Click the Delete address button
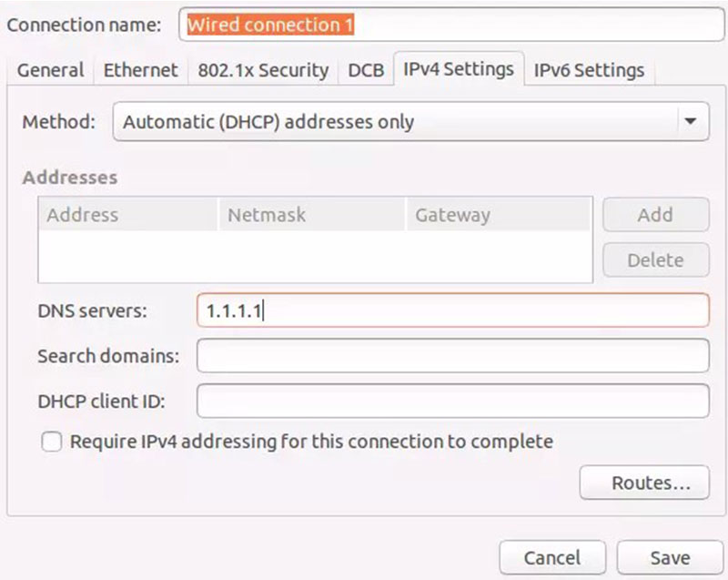The height and width of the screenshot is (580, 728). [x=655, y=260]
